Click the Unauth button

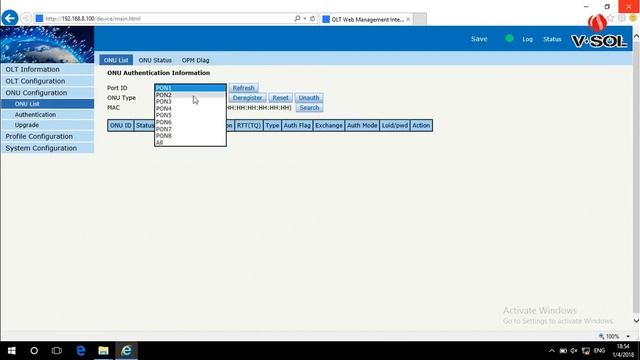pyautogui.click(x=309, y=98)
